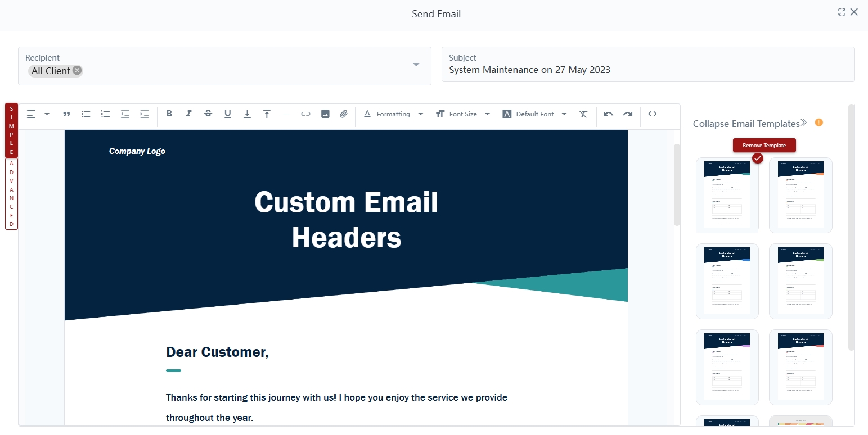
Task: Switch to Simple editor mode
Action: [11, 130]
